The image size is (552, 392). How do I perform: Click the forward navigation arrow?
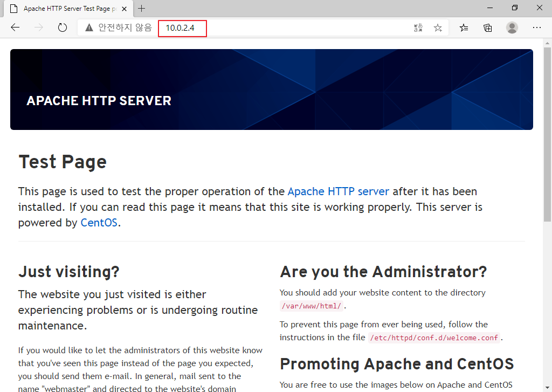click(39, 27)
